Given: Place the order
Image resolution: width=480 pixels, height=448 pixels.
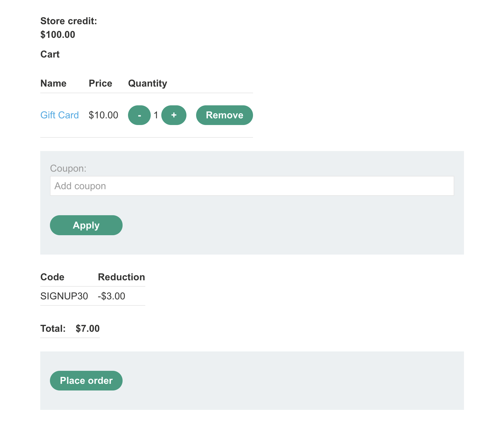Looking at the screenshot, I should click(86, 380).
